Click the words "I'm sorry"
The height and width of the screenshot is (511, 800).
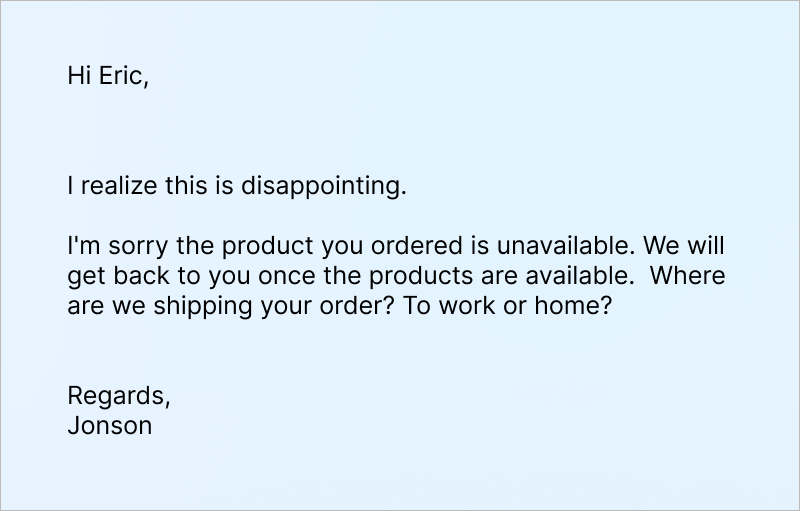coord(109,246)
